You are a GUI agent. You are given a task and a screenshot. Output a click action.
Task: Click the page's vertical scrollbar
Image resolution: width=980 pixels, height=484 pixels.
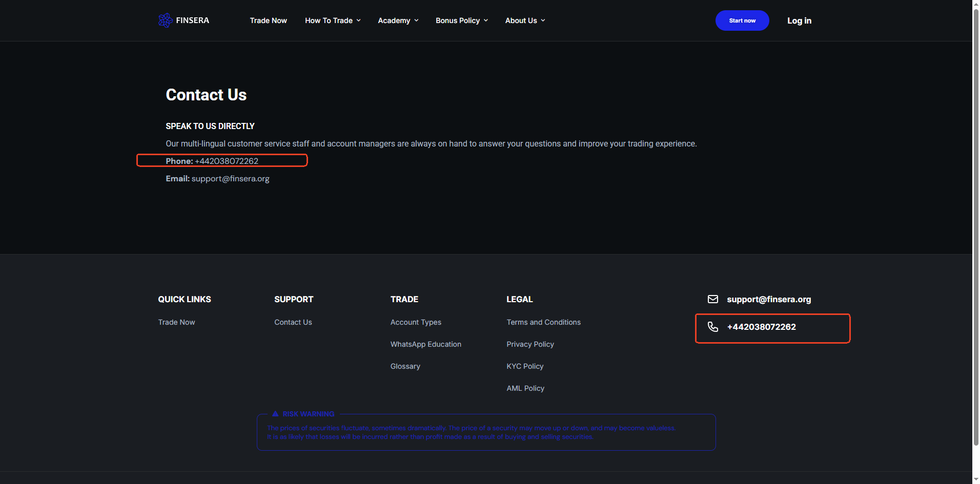(x=976, y=225)
